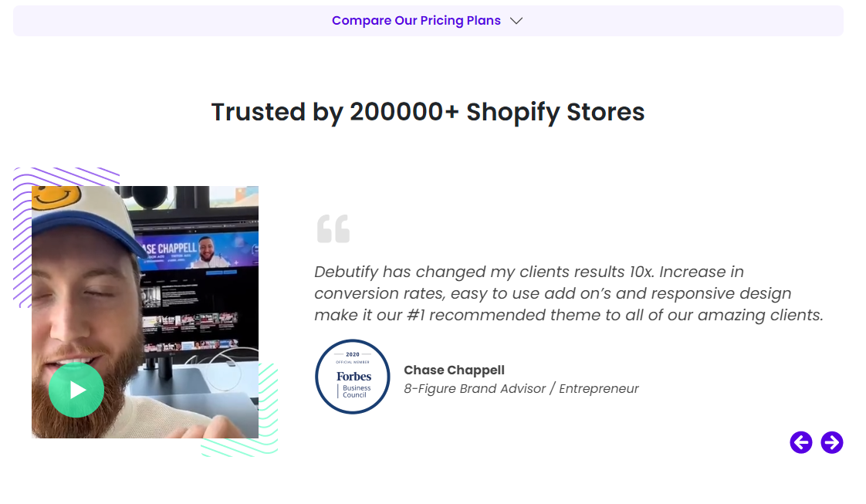Click the Trusted by 200000+ Shopify Stores heading

coord(428,112)
